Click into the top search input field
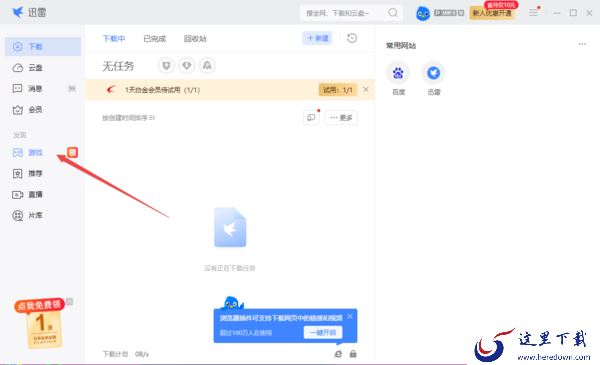The width and height of the screenshot is (600, 365). pyautogui.click(x=343, y=13)
